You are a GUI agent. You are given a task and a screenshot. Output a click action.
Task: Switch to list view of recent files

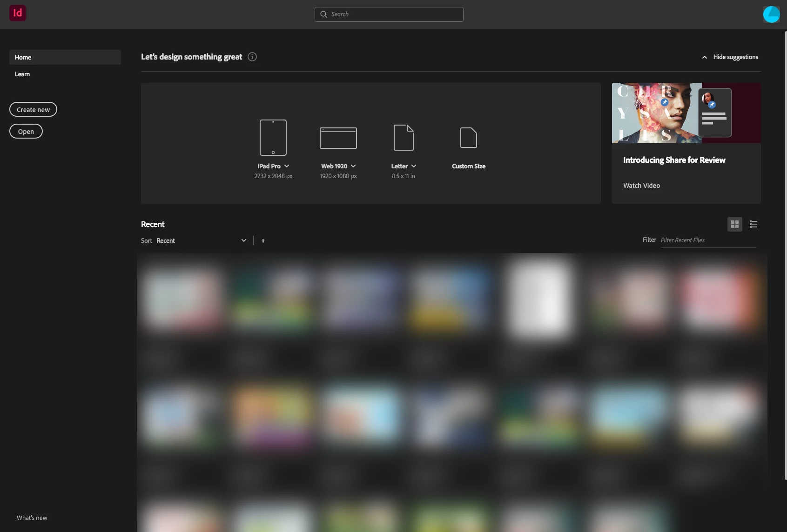pyautogui.click(x=753, y=225)
